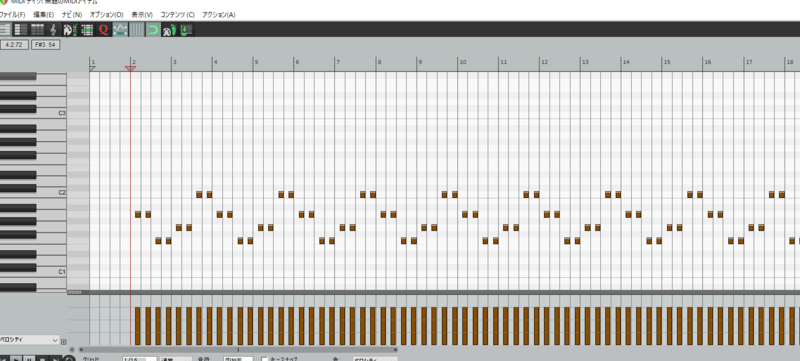Open the ベロシティ lane dropdown
The height and width of the screenshot is (361, 800).
pos(30,340)
